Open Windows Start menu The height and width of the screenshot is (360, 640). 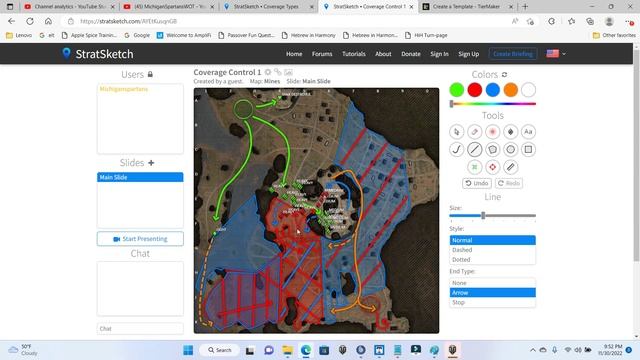coord(188,350)
